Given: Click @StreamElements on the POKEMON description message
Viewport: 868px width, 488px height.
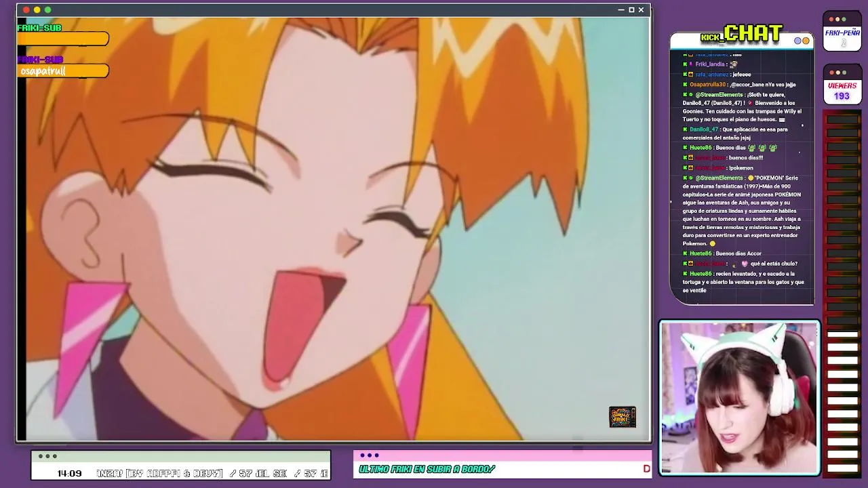Looking at the screenshot, I should coord(719,178).
